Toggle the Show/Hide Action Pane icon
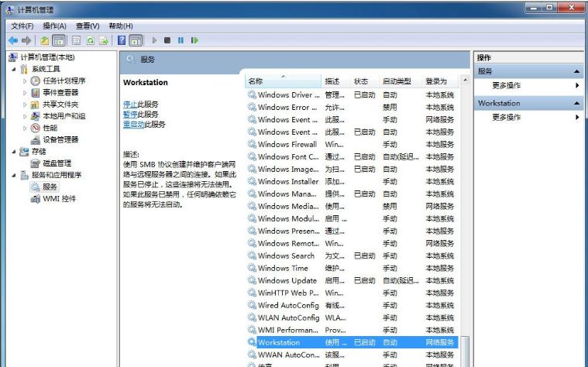 (136, 40)
